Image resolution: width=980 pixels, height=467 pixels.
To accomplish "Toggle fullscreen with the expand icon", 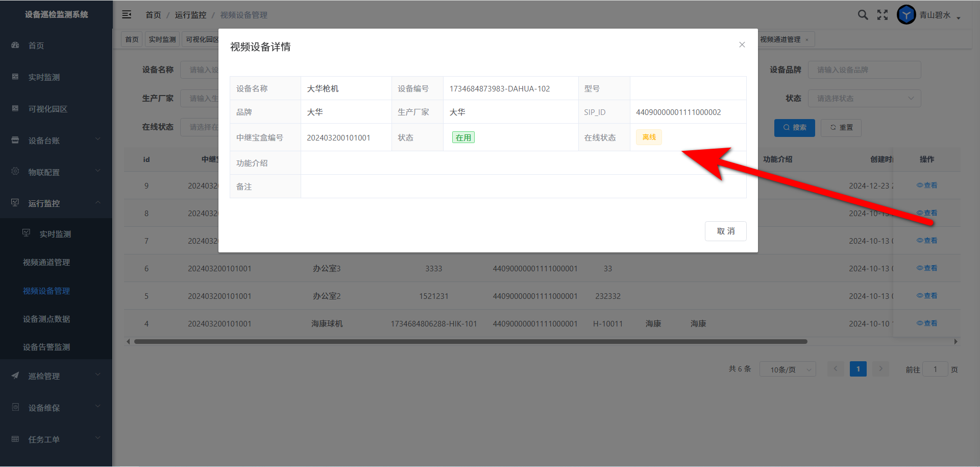I will pyautogui.click(x=883, y=15).
